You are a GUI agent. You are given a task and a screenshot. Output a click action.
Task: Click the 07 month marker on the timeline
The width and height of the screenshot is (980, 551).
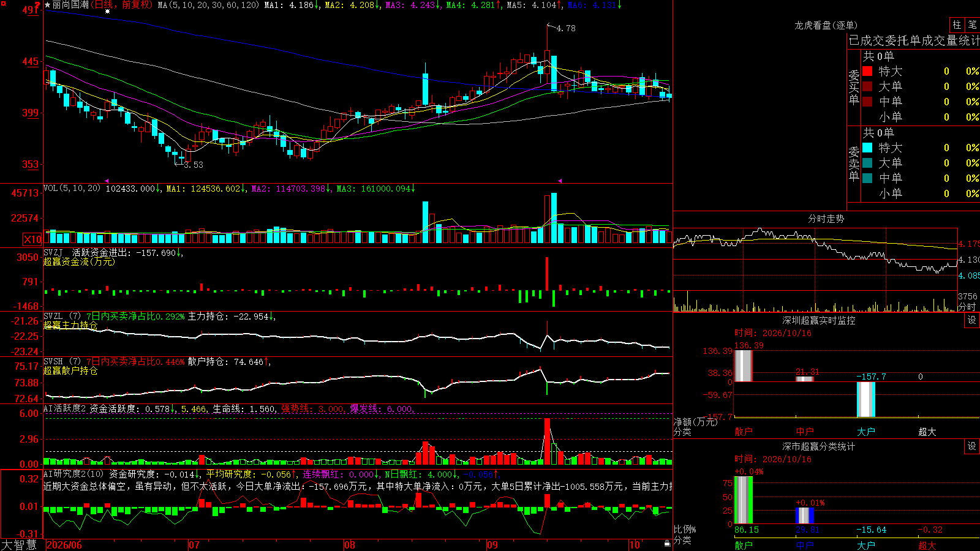(x=194, y=545)
